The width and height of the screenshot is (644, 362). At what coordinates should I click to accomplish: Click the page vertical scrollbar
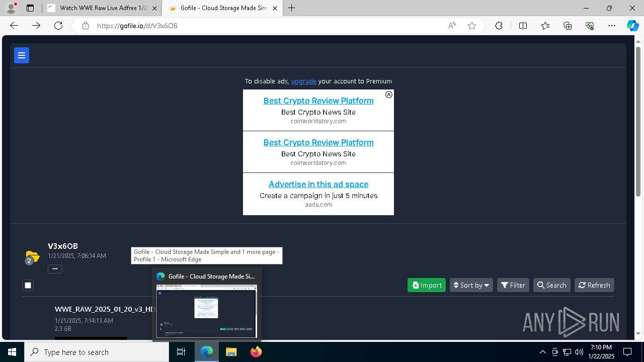638,121
